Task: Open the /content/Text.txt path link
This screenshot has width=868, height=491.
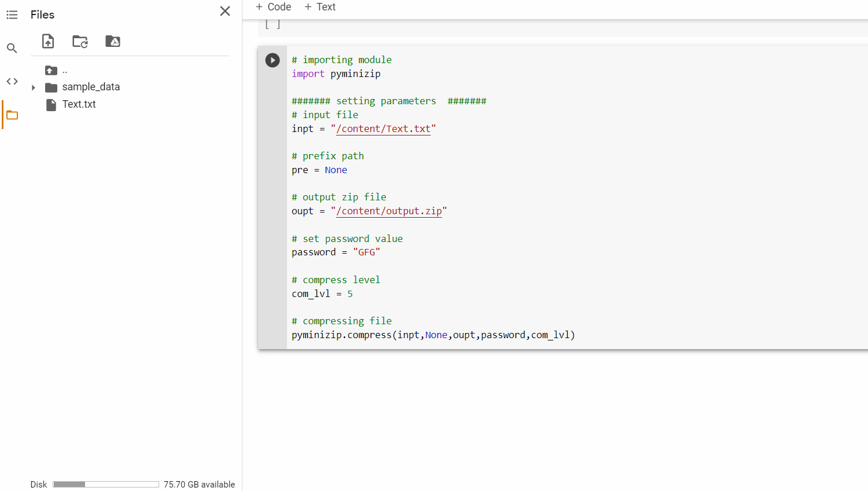Action: (382, 129)
